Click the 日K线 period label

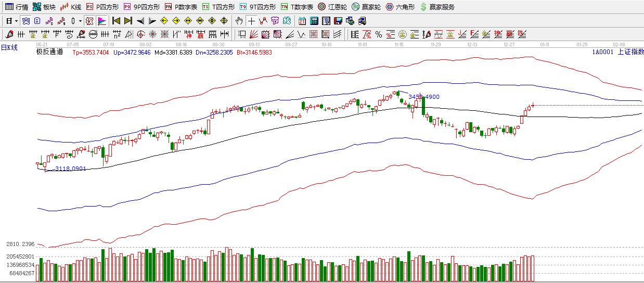click(x=9, y=47)
